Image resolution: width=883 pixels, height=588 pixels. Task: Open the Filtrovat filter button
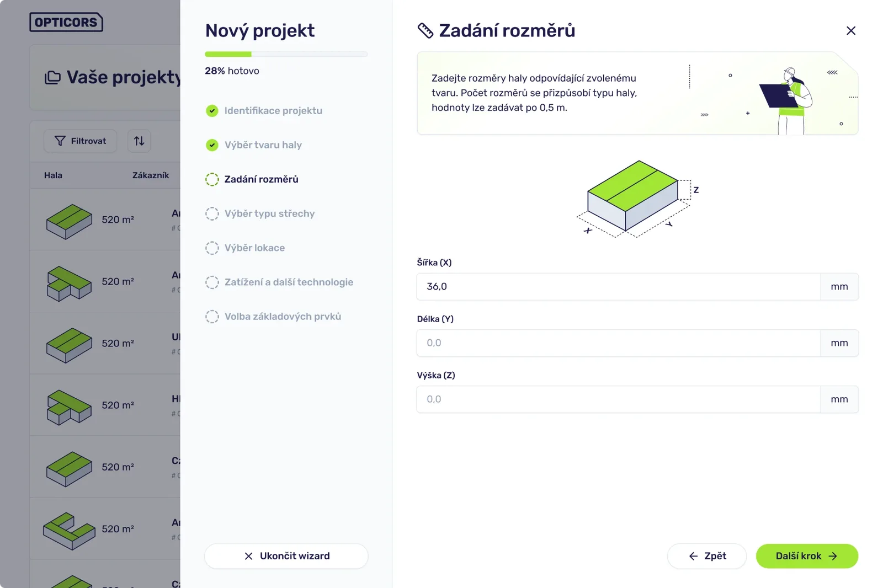pyautogui.click(x=80, y=141)
